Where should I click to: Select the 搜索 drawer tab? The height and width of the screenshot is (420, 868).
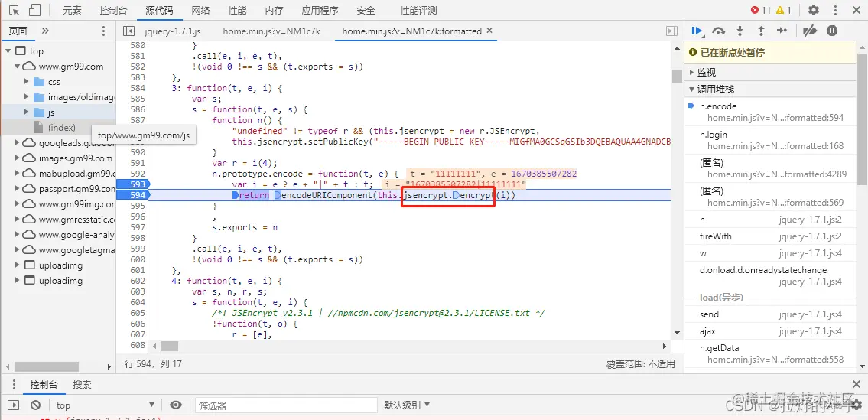pyautogui.click(x=82, y=385)
